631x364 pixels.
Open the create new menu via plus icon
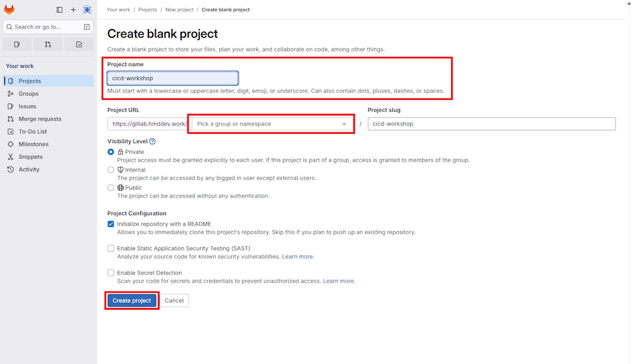tap(73, 9)
